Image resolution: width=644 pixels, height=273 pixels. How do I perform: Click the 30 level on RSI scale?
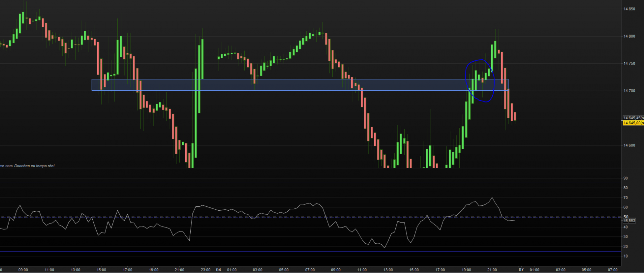[625, 236]
